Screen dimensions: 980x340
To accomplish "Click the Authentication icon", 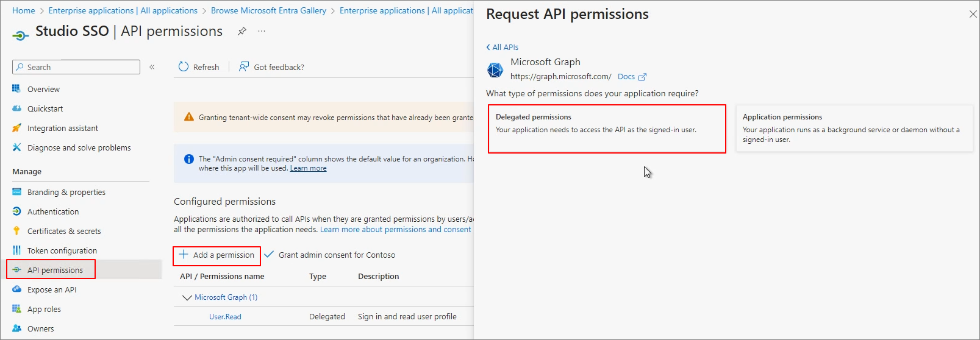I will coord(16,211).
